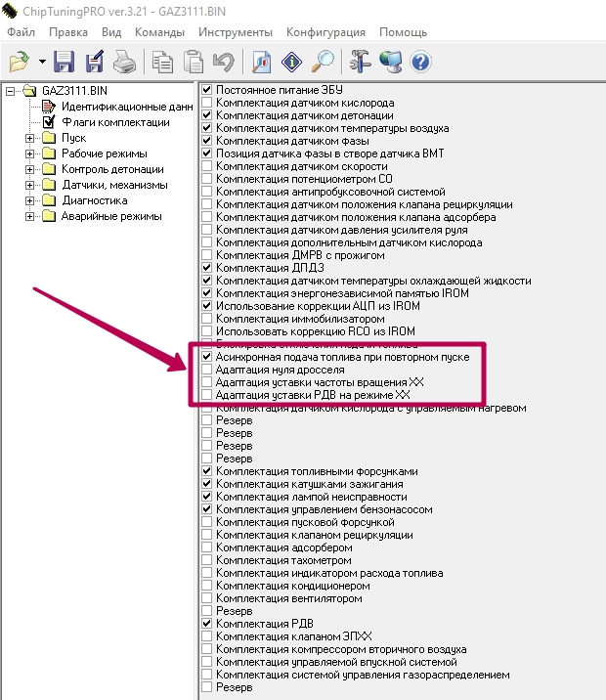Open the Вид menu

tap(111, 32)
